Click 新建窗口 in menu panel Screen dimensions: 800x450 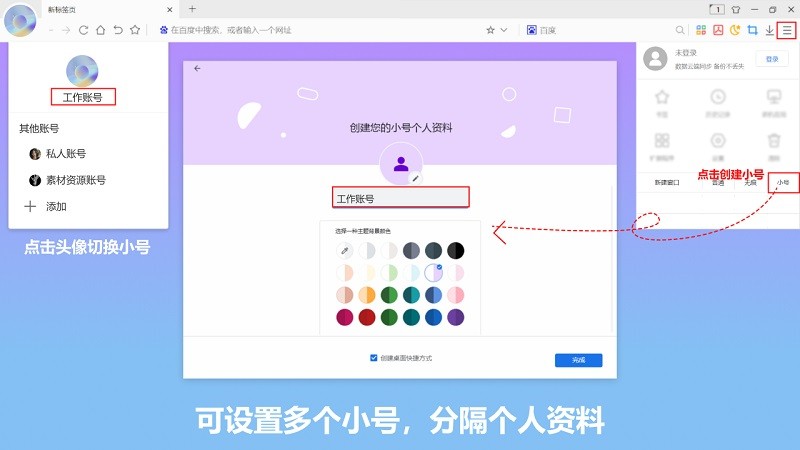pos(667,182)
